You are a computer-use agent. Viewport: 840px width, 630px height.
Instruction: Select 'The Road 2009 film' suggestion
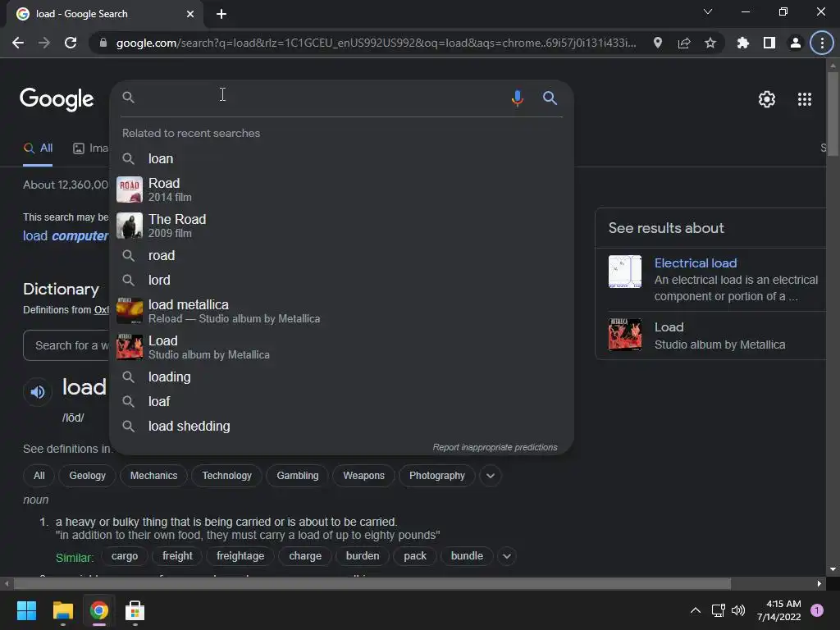pos(341,226)
